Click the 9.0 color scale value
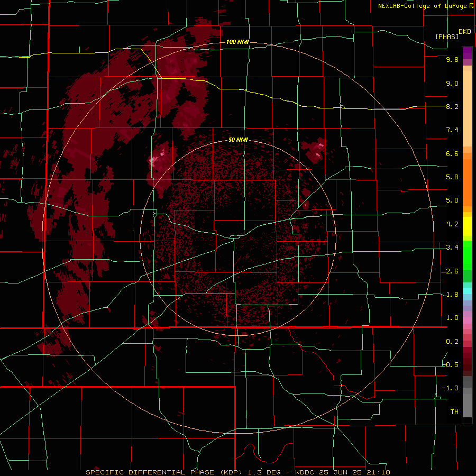 (x=452, y=83)
